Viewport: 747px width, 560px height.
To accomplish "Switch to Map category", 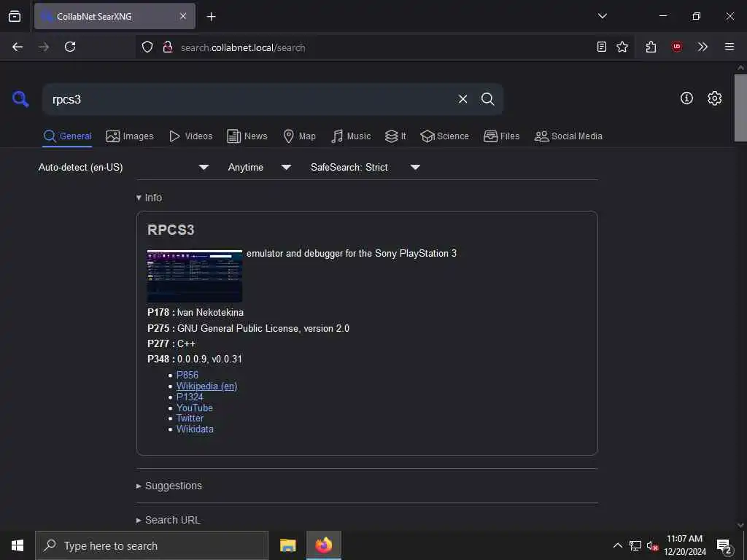I will 299,136.
